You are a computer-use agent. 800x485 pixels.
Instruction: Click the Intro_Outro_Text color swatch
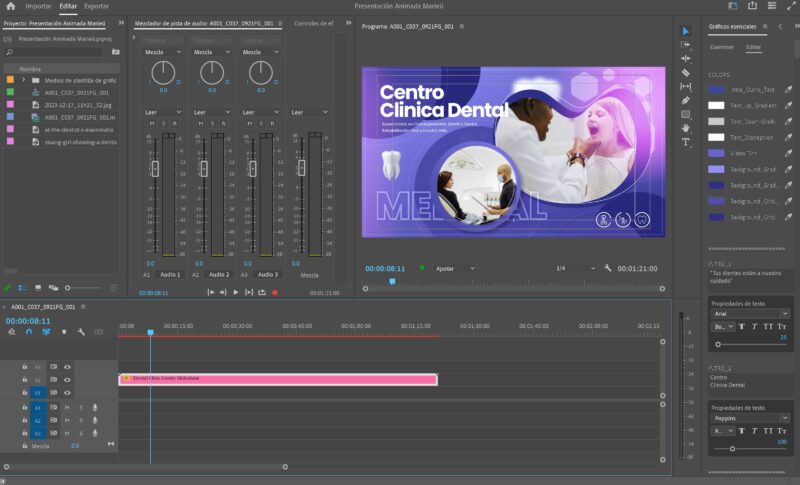point(716,90)
